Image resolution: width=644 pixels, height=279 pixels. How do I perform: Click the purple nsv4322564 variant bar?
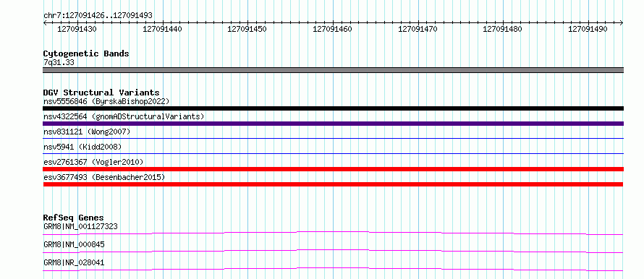pos(333,124)
